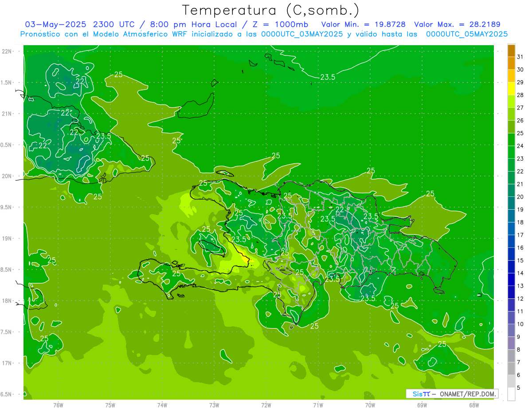Click the blue colorbar swatch between 16 and 17

(511, 241)
